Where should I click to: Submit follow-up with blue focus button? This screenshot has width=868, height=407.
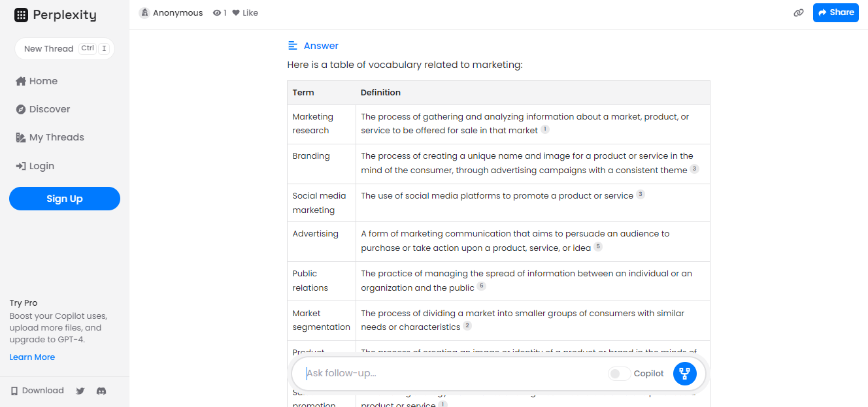point(684,374)
